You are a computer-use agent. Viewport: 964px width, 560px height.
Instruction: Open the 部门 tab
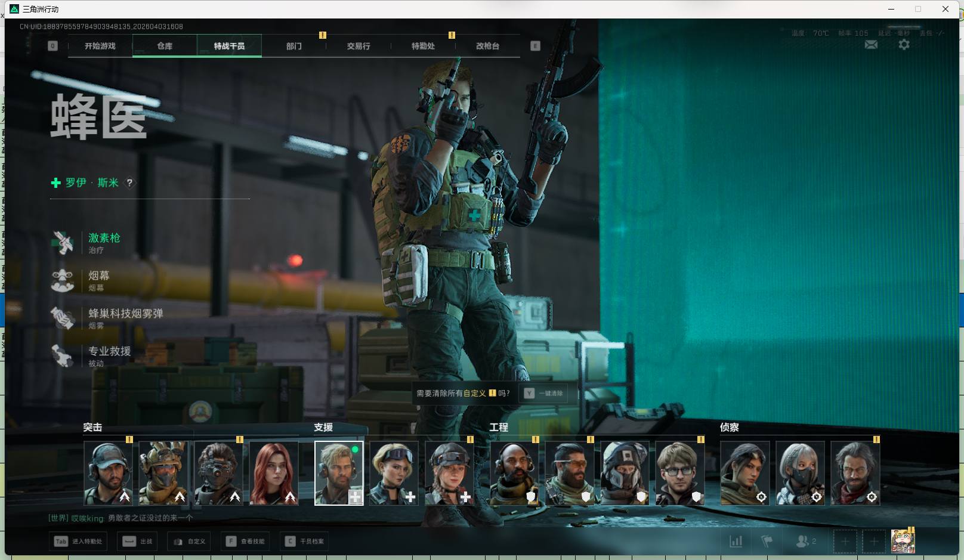[x=294, y=46]
